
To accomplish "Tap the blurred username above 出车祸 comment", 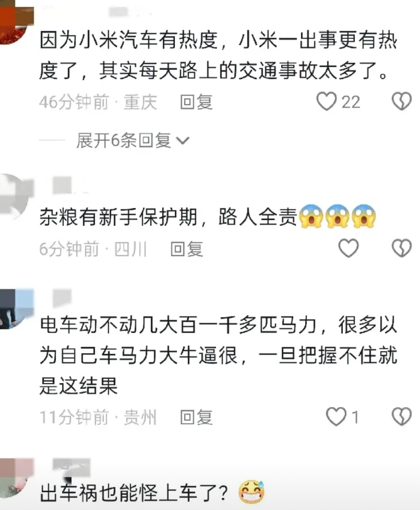I will point(71,467).
